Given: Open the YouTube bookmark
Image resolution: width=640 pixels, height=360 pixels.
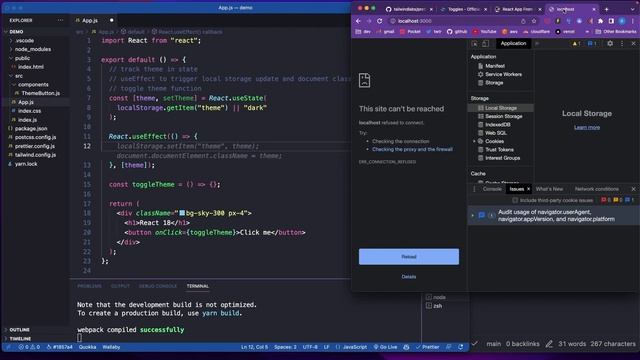Looking at the screenshot, I should click(484, 31).
